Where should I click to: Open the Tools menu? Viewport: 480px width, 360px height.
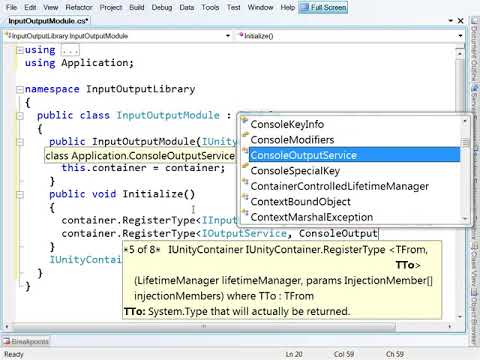pyautogui.click(x=210, y=7)
